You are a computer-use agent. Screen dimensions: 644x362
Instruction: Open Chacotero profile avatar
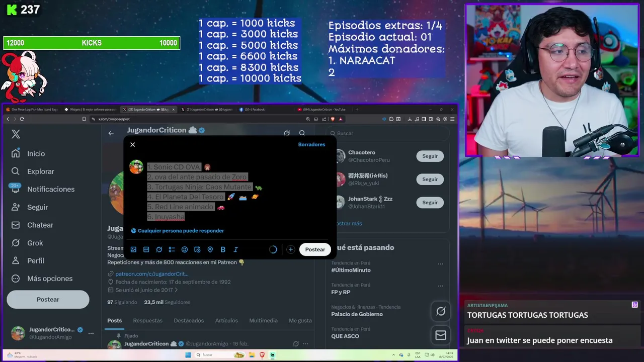point(340,156)
